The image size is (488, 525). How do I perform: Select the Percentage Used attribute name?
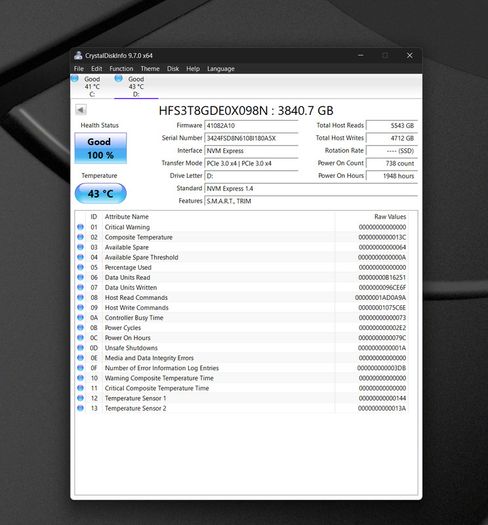click(128, 268)
